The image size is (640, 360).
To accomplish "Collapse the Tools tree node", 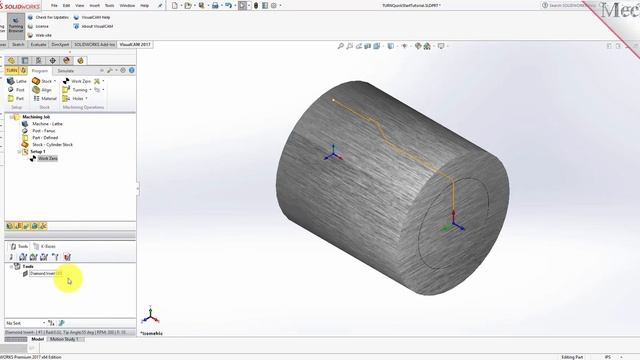I will click(x=11, y=267).
